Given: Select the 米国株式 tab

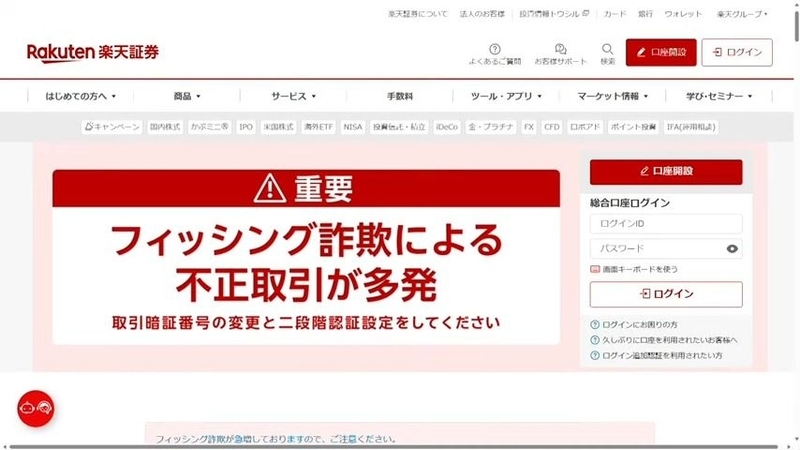Looking at the screenshot, I should click(278, 127).
